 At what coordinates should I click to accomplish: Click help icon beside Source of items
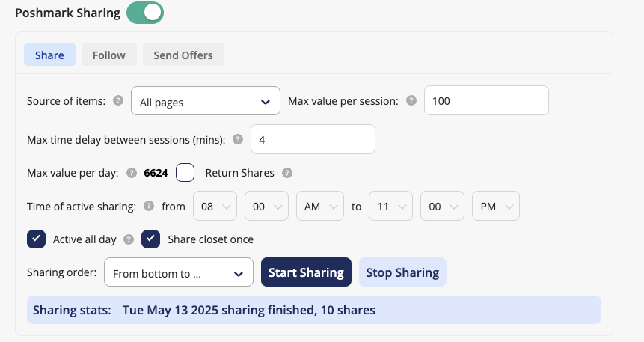pos(117,101)
